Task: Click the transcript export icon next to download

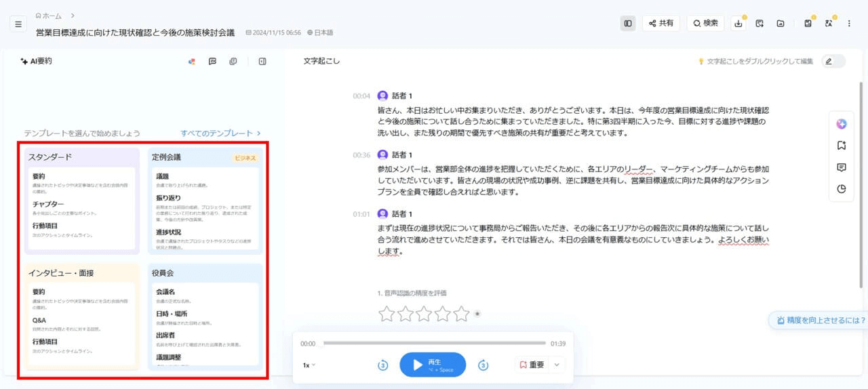Action: coord(759,23)
